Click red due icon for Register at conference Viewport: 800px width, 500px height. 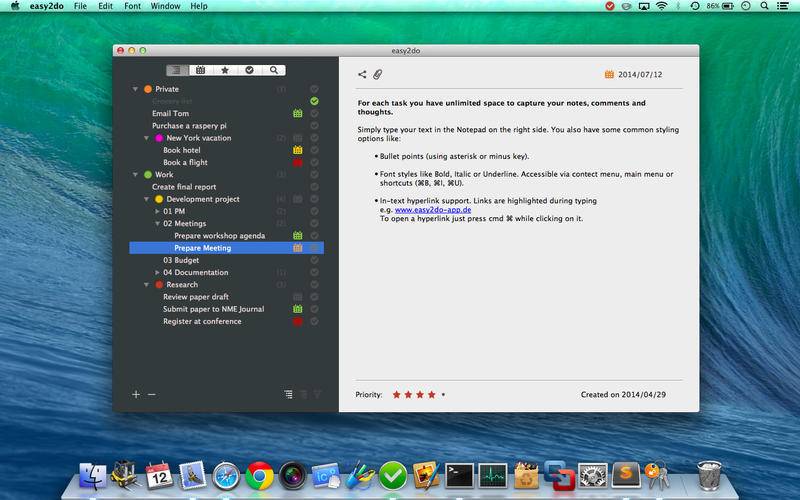pos(298,321)
